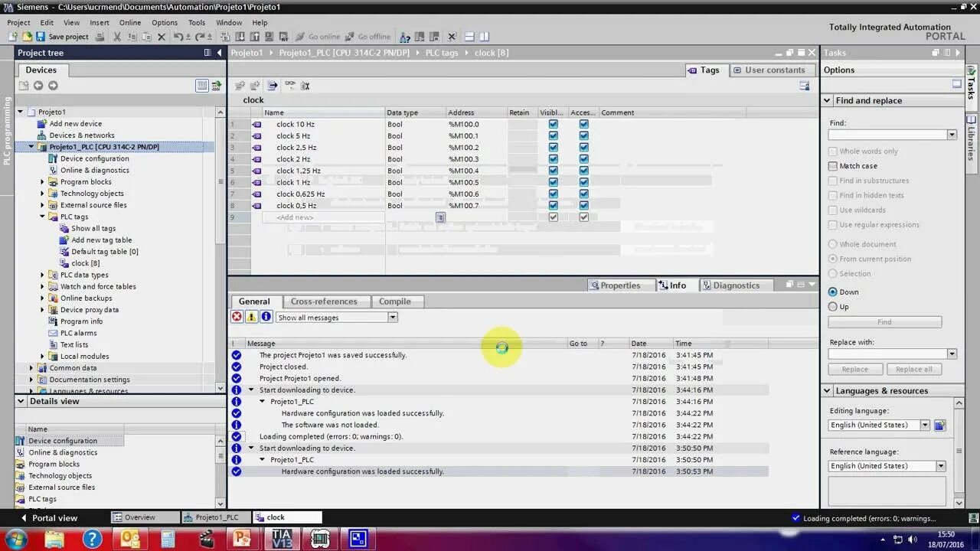Image resolution: width=980 pixels, height=551 pixels.
Task: Open the Projeto1_PLC editor bar button
Action: point(217,517)
